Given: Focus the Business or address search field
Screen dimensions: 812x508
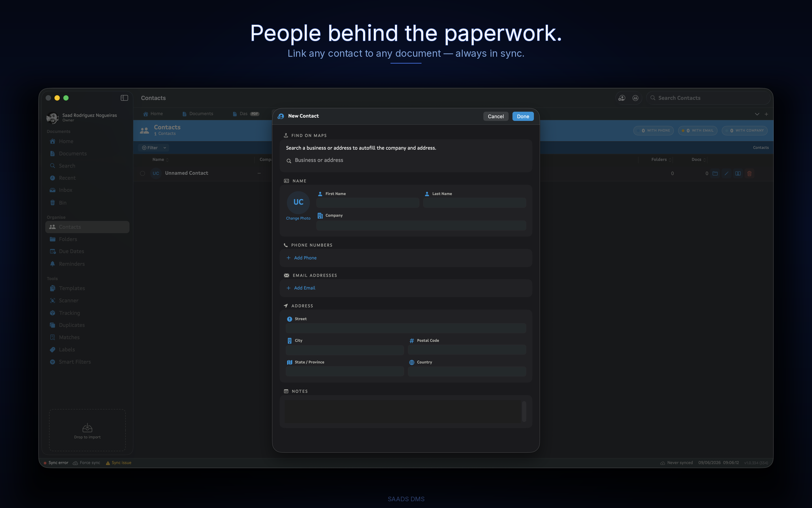Looking at the screenshot, I should (406, 160).
